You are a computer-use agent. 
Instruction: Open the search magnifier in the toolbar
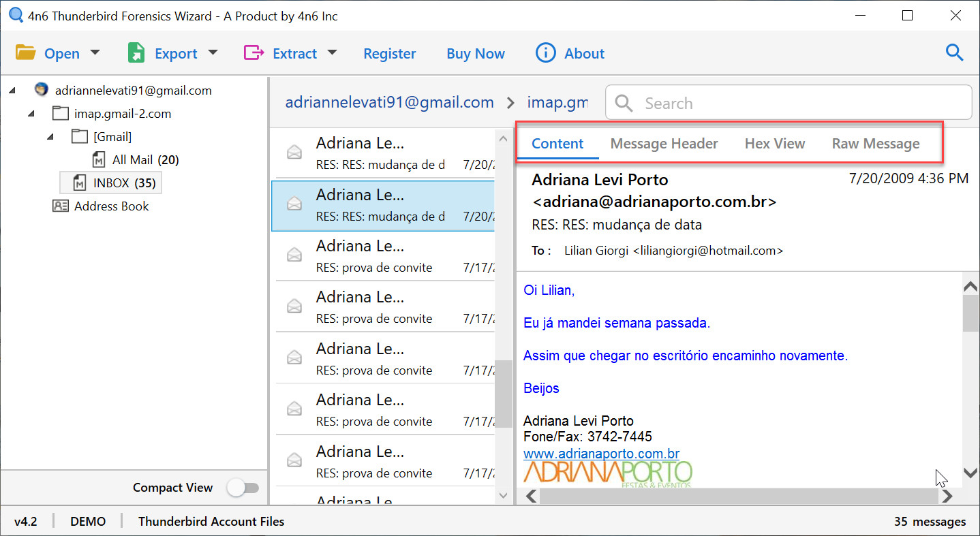[955, 52]
